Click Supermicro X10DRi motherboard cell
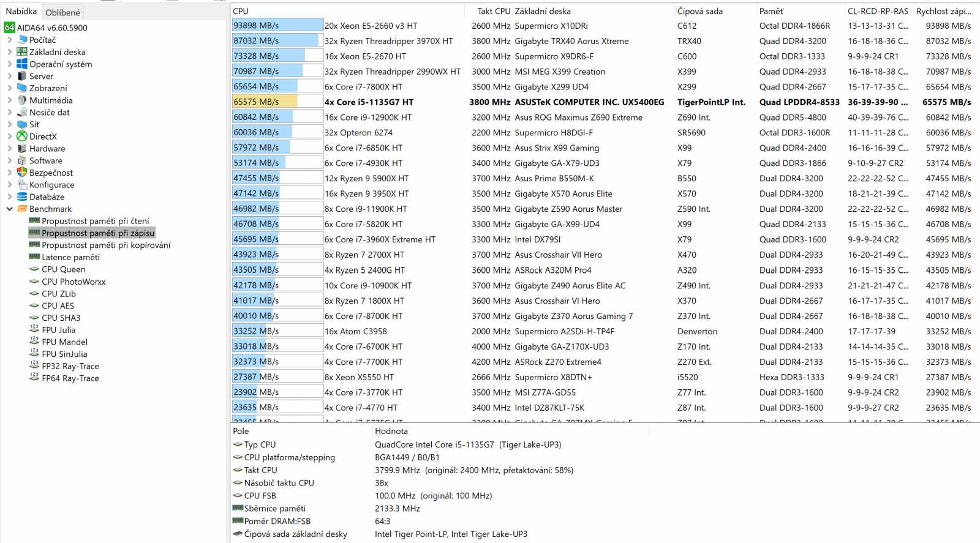This screenshot has height=543, width=980. click(551, 26)
